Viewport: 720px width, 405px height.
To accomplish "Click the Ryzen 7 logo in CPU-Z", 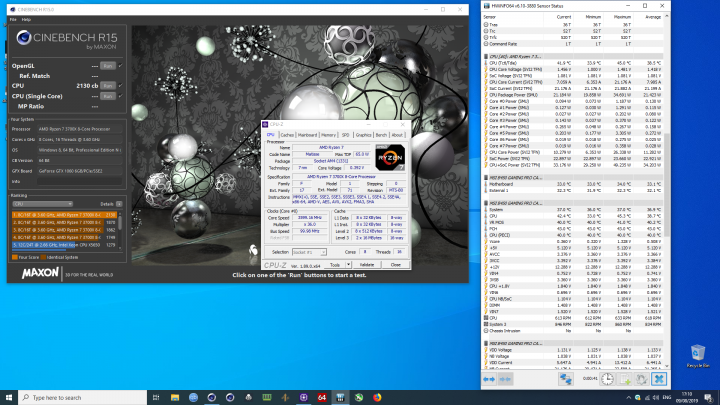I will (390, 158).
